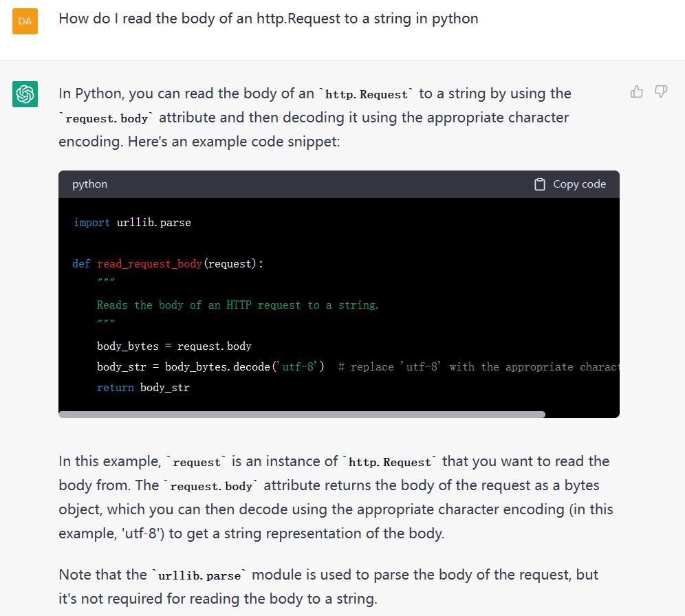Click the body_bytes = request.body line
This screenshot has height=616, width=685.
[174, 346]
